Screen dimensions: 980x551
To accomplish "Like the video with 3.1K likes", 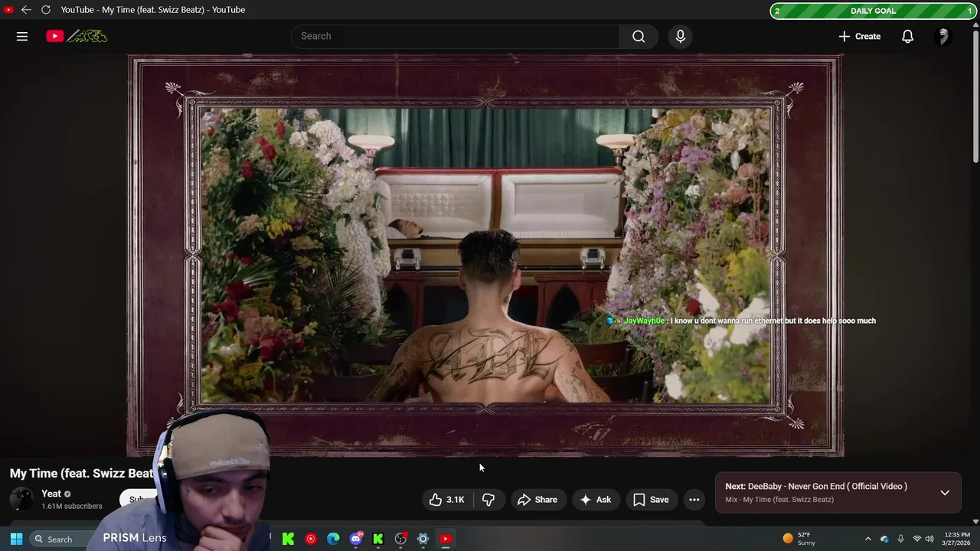I will point(447,500).
